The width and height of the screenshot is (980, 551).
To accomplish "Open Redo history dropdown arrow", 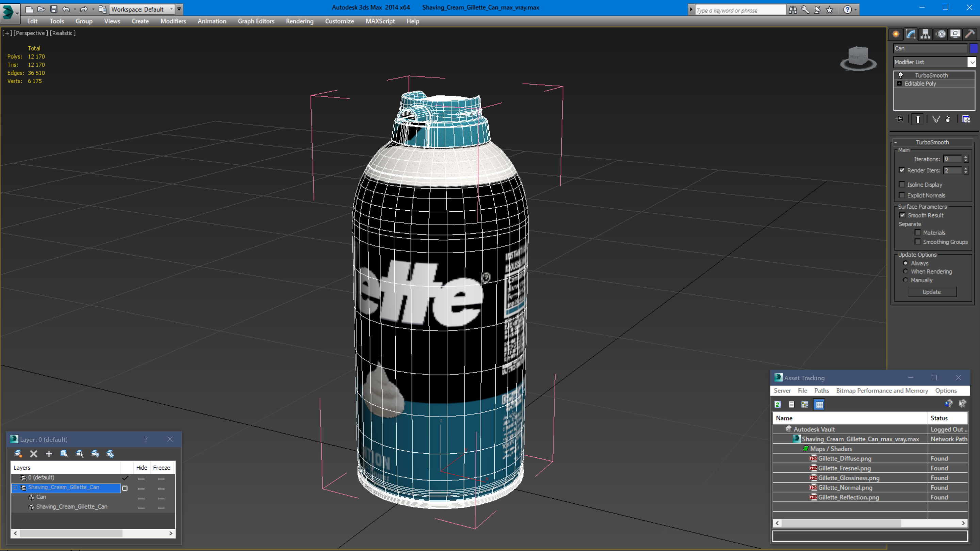I will pyautogui.click(x=93, y=9).
